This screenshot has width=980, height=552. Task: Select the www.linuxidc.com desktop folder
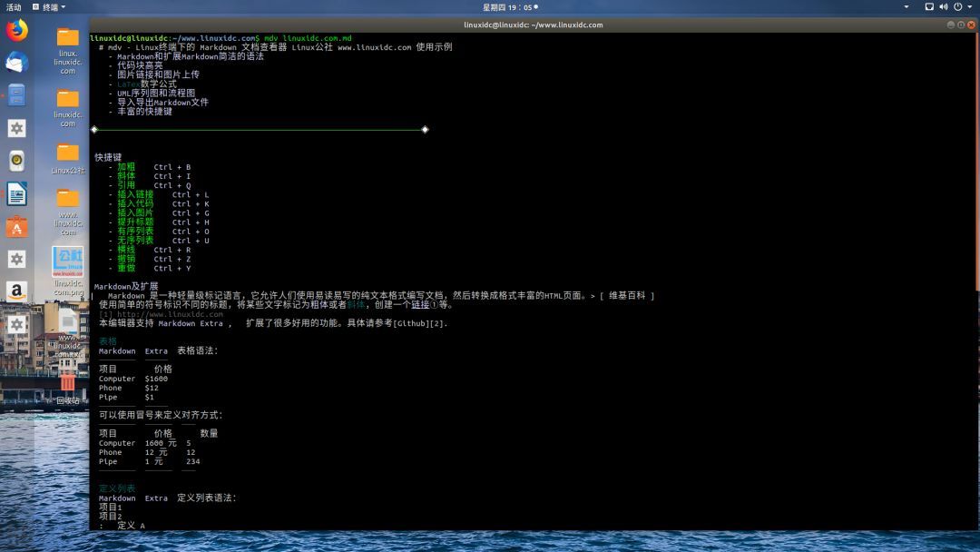[x=67, y=213]
